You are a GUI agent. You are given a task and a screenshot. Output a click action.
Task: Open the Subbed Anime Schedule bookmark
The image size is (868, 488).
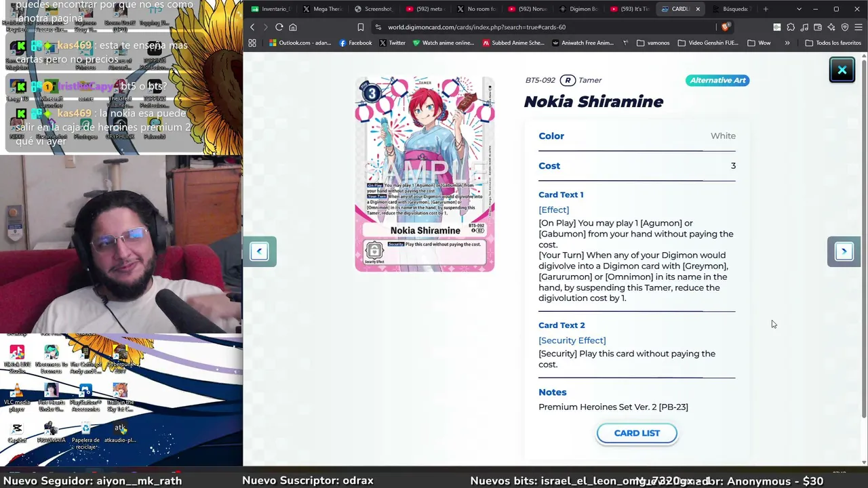[513, 43]
